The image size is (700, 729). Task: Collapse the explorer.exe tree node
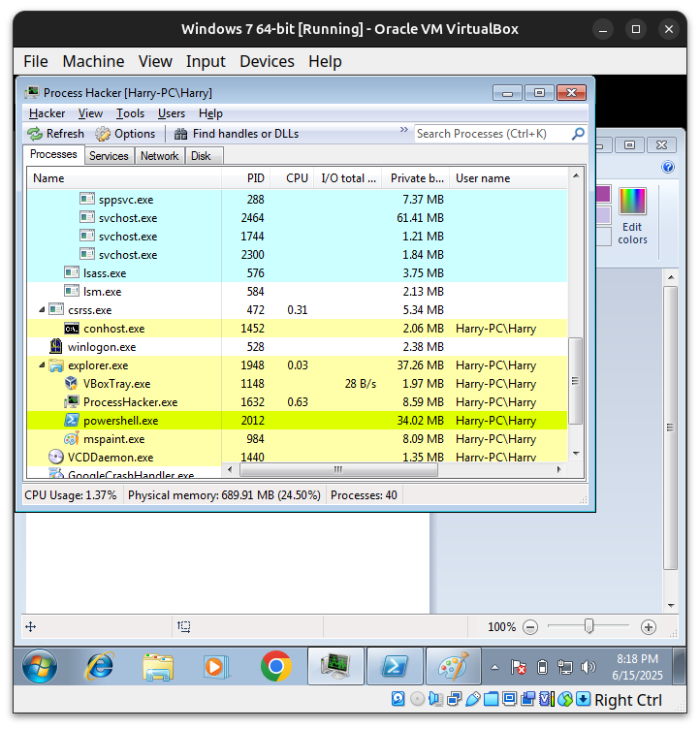42,364
